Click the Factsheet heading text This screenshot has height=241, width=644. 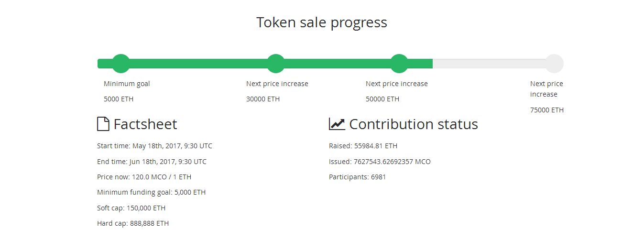click(145, 124)
